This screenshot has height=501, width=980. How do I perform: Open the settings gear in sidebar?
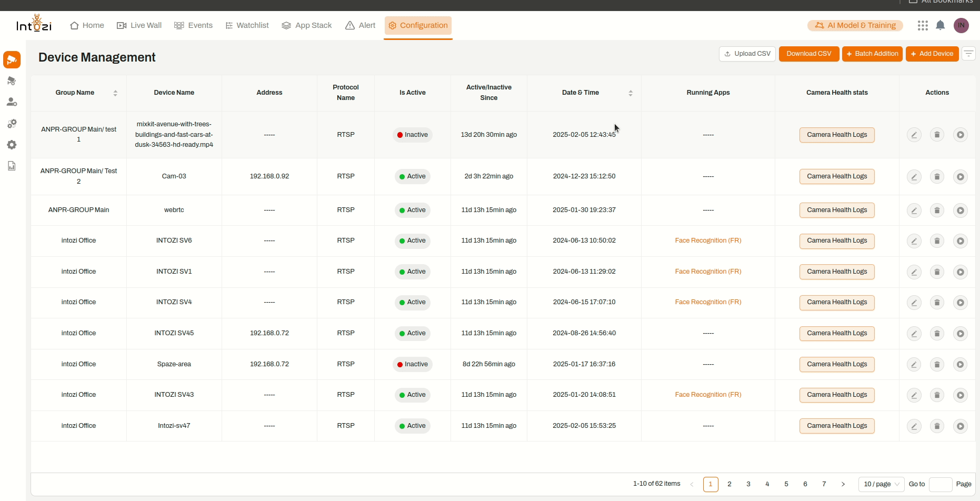(x=12, y=145)
